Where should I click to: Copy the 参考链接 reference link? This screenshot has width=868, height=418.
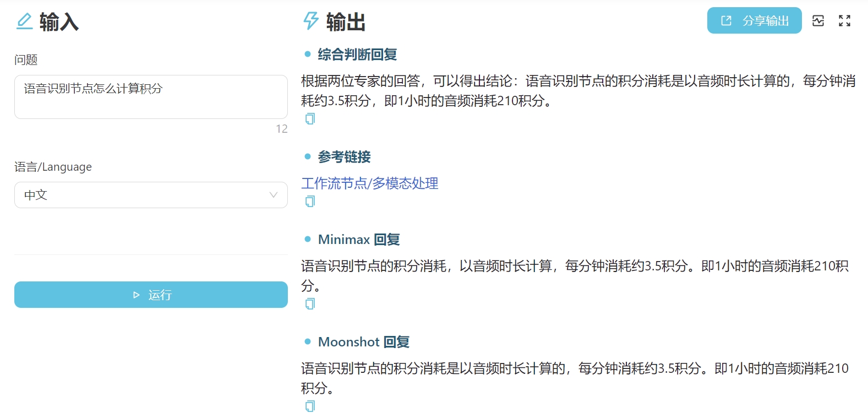310,202
